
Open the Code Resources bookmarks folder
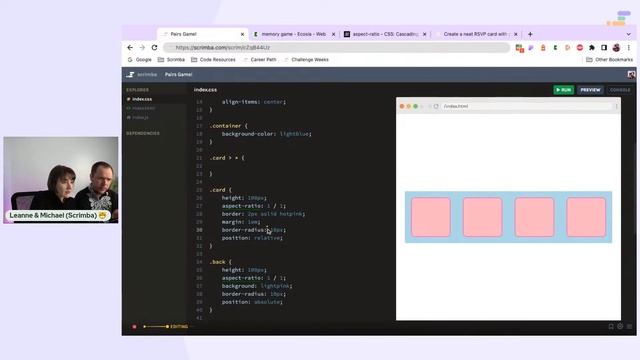coord(213,60)
